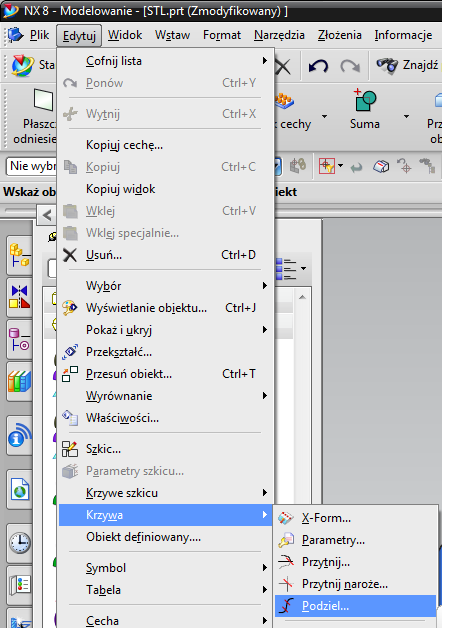This screenshot has height=628, width=451.
Task: Open Internet Explorer sidebar icon
Action: 20,489
